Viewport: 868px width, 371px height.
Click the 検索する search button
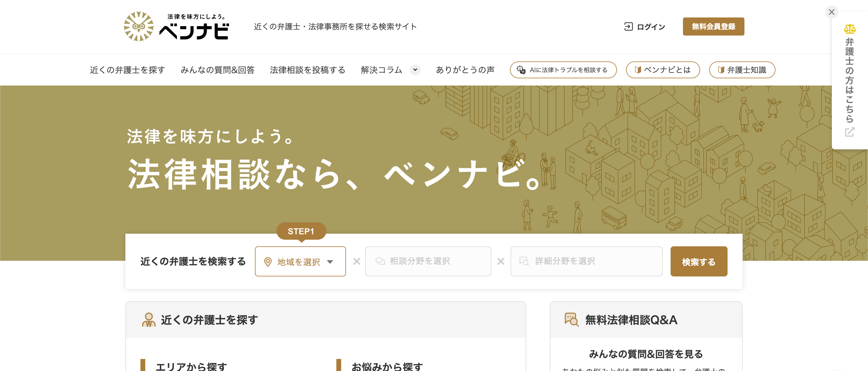[699, 262]
